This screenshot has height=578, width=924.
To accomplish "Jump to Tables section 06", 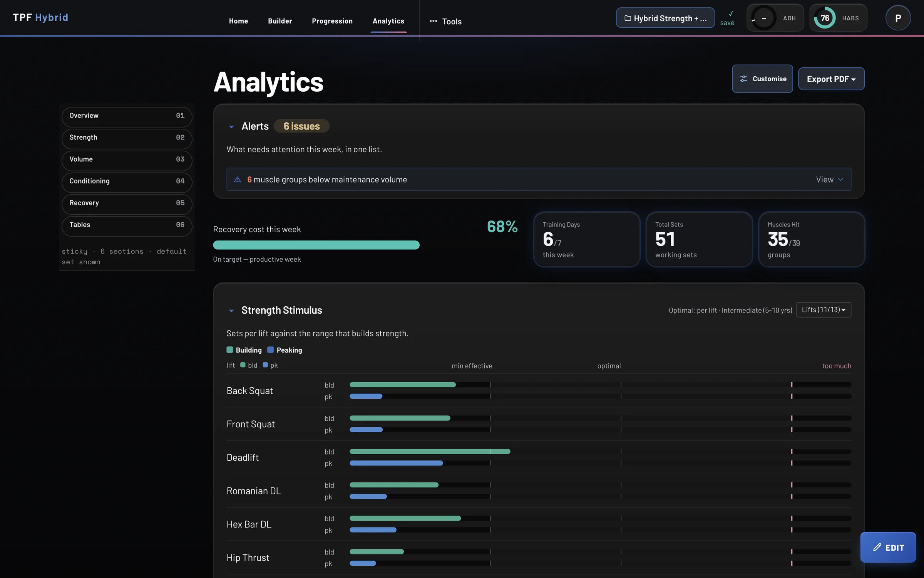I will pyautogui.click(x=127, y=225).
